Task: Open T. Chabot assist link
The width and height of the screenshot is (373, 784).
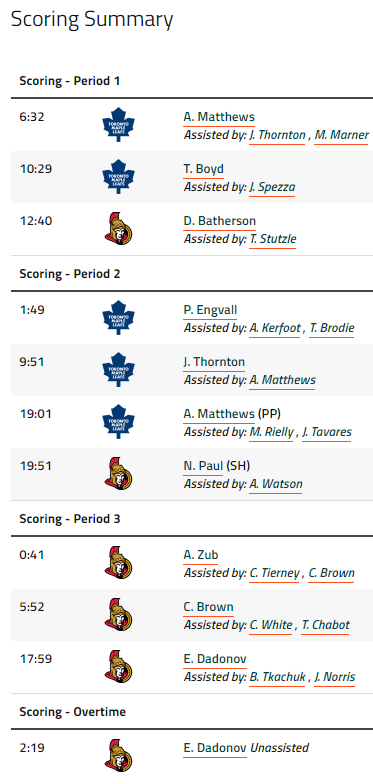Action: [x=325, y=625]
